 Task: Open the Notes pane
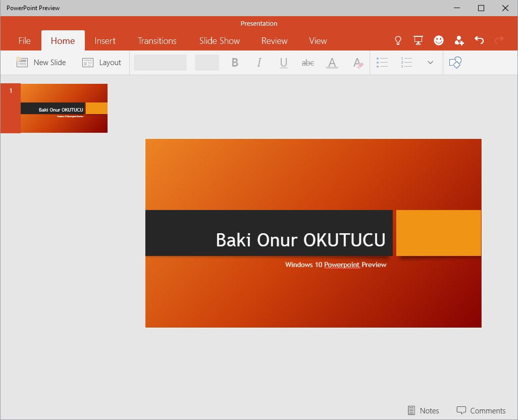pos(424,410)
